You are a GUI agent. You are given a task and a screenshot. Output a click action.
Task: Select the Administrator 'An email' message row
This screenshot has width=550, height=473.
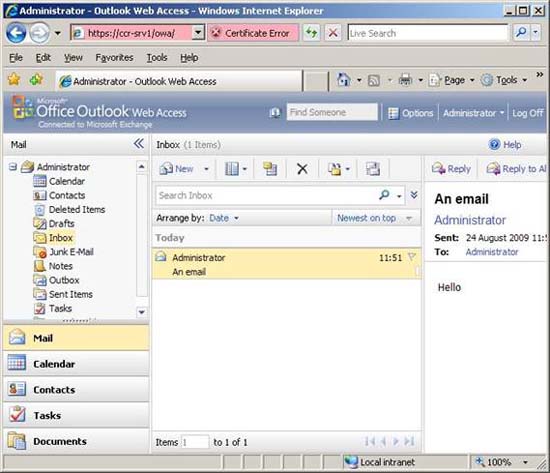pyautogui.click(x=287, y=264)
